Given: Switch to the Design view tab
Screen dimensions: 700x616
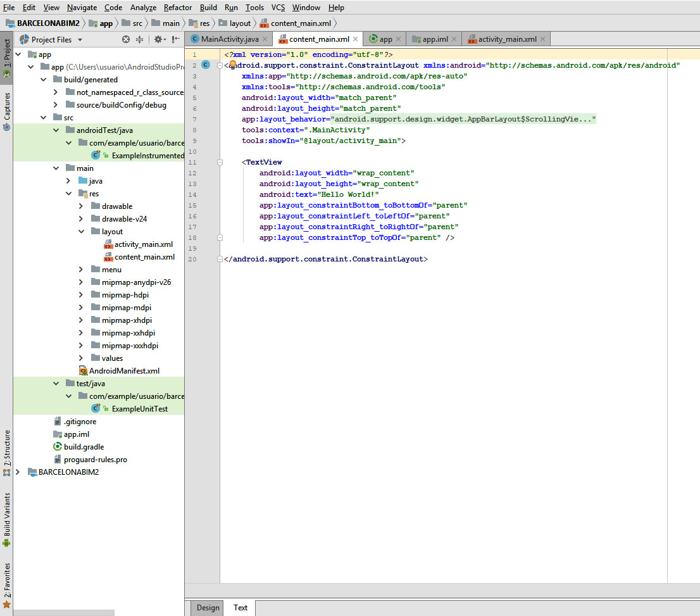Looking at the screenshot, I should (x=208, y=608).
